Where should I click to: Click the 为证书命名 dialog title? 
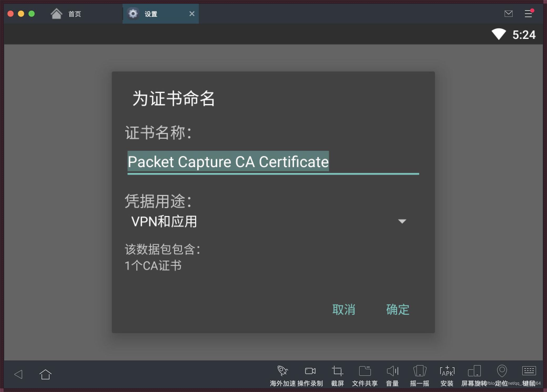tap(174, 99)
